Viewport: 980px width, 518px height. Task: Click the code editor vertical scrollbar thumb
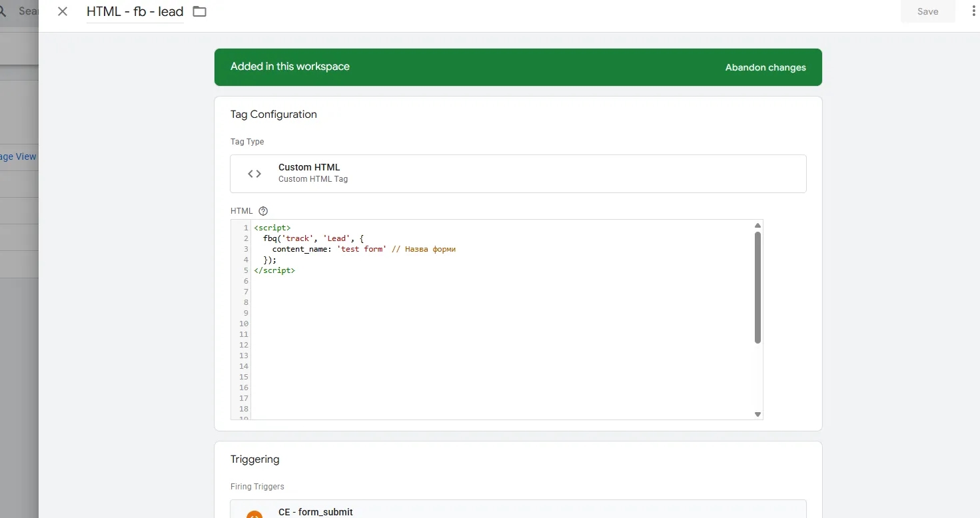click(757, 287)
